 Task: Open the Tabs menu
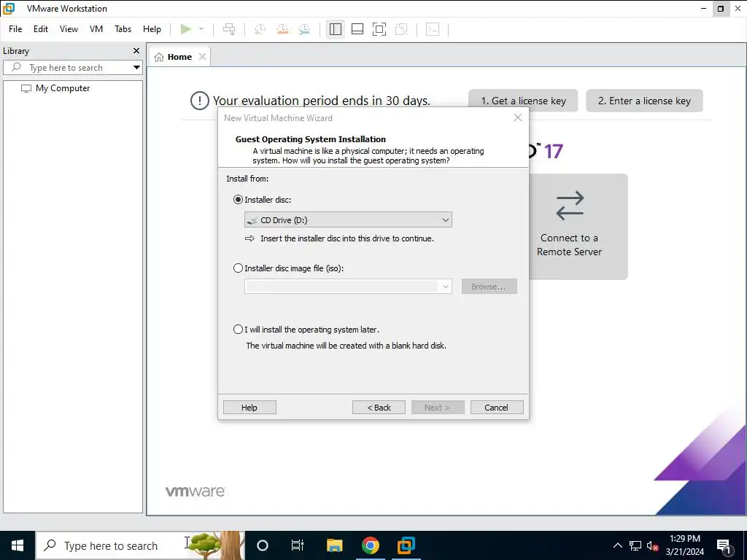pyautogui.click(x=123, y=29)
